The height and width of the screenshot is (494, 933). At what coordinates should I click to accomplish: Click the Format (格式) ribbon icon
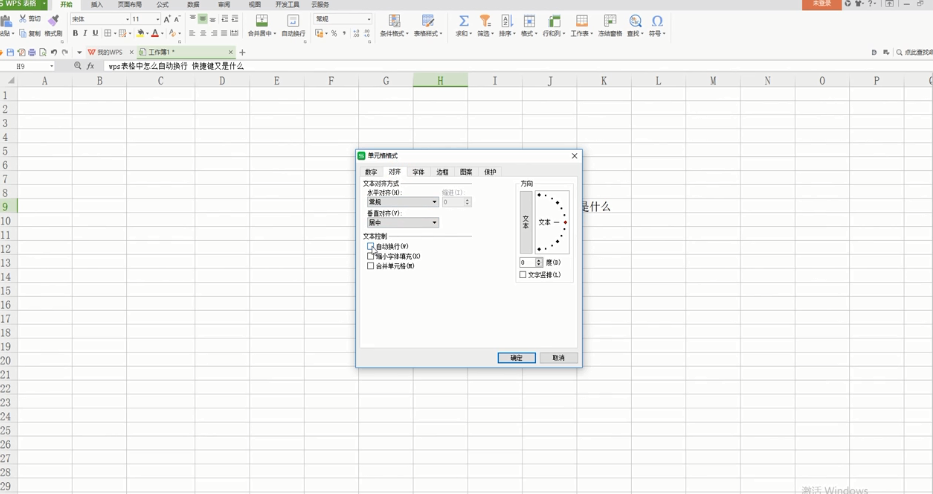pos(528,21)
